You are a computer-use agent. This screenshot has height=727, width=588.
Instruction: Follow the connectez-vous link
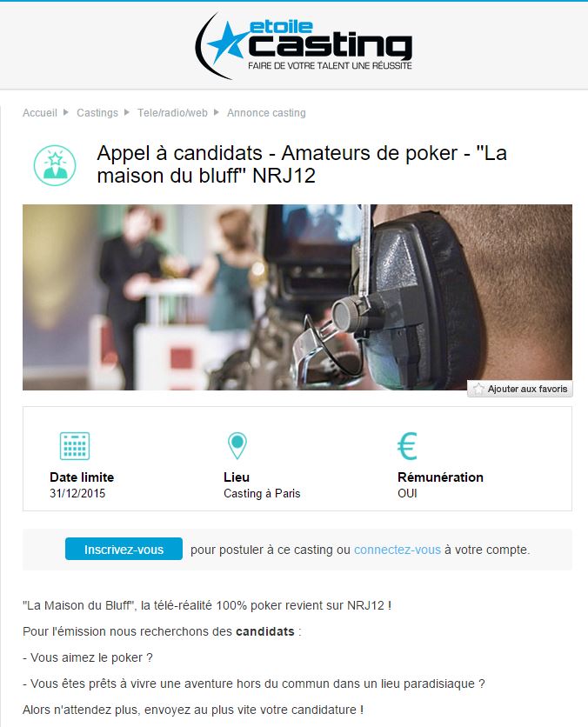(x=398, y=550)
